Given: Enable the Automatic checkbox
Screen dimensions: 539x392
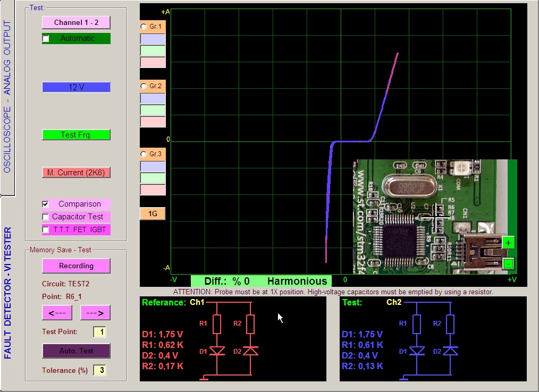Looking at the screenshot, I should (x=46, y=39).
